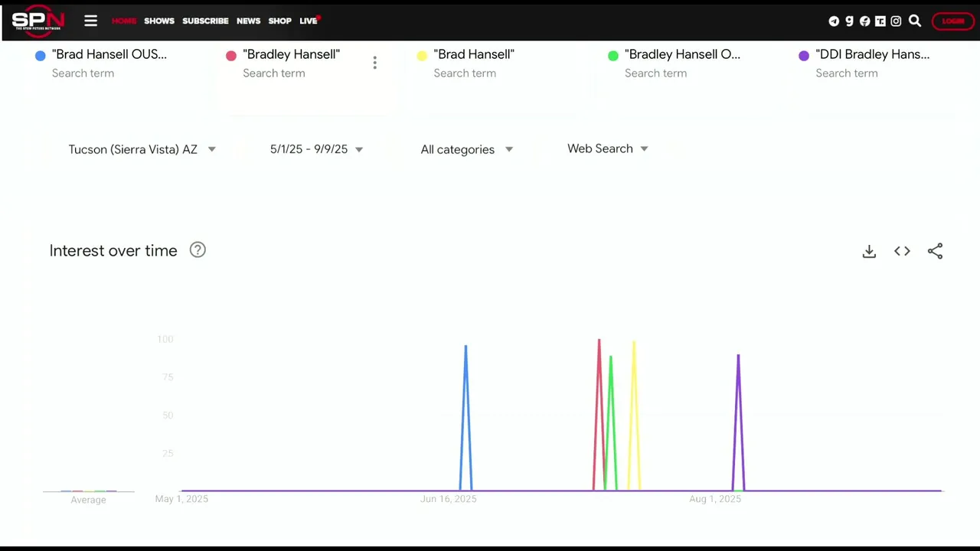Open the Truth Social link icon
This screenshot has height=551, width=980.
[880, 21]
